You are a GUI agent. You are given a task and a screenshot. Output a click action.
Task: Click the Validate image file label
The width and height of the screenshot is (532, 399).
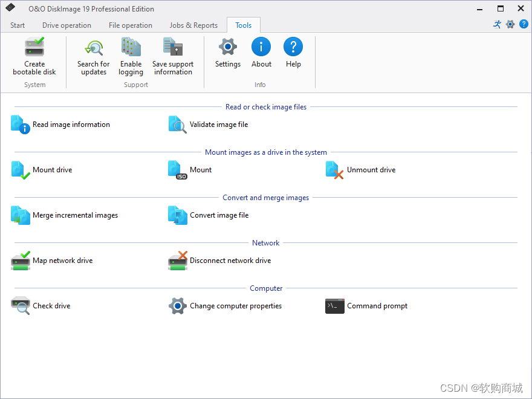pos(219,125)
